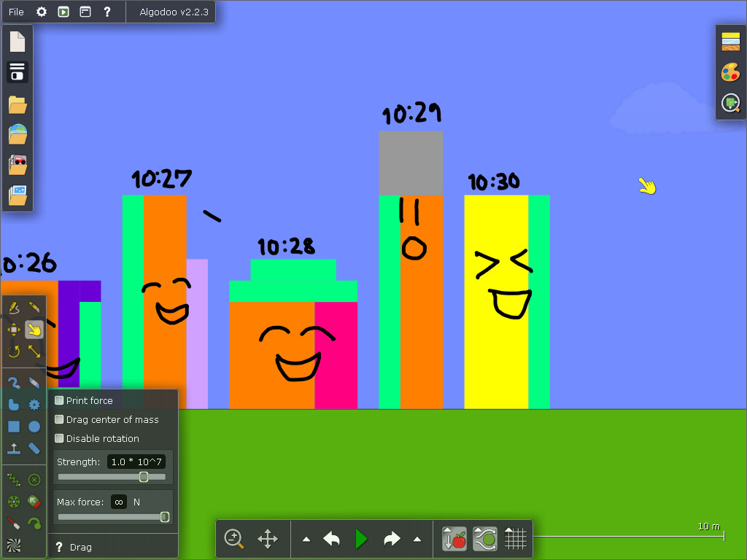Tick the Disable rotation checkbox
The image size is (747, 560).
pyautogui.click(x=60, y=438)
